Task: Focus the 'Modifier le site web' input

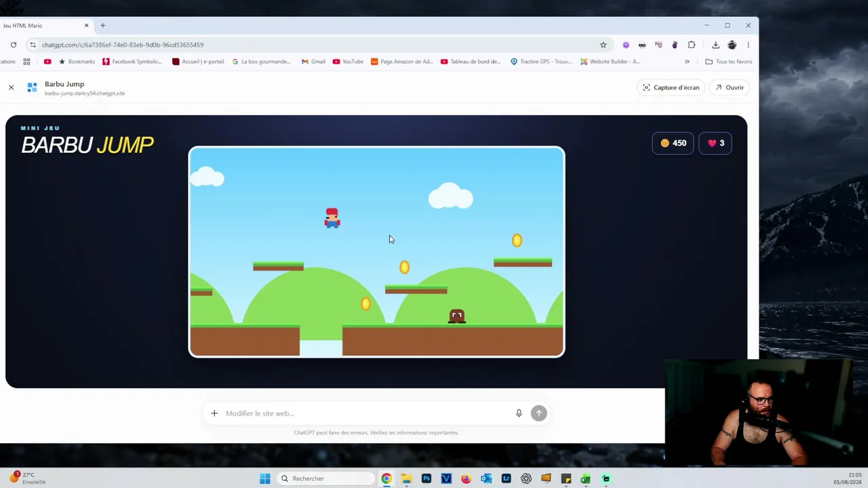Action: tap(366, 413)
